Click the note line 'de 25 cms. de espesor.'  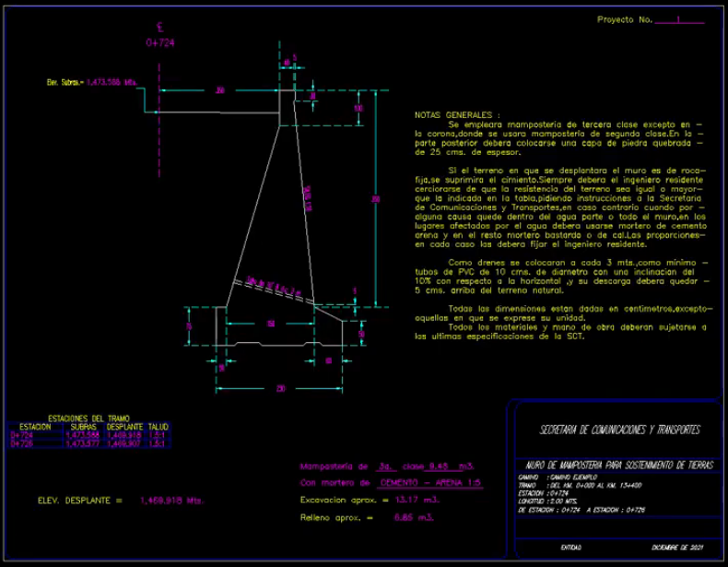click(467, 152)
